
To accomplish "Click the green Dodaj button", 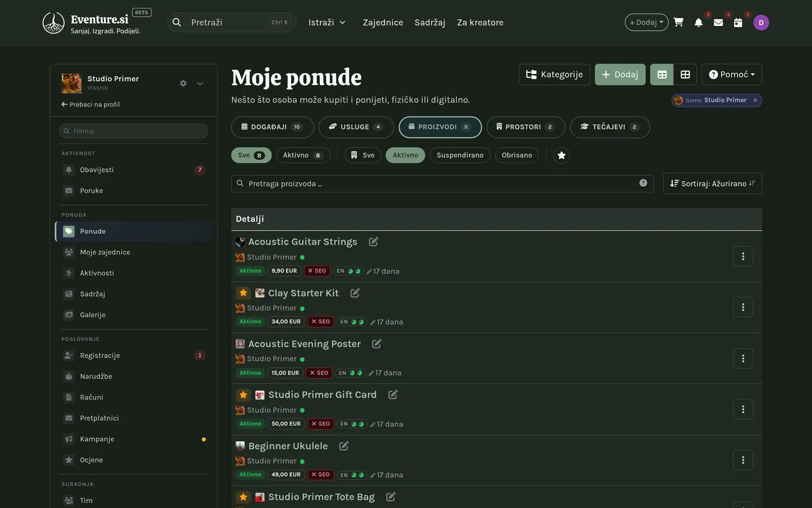I will [x=620, y=75].
